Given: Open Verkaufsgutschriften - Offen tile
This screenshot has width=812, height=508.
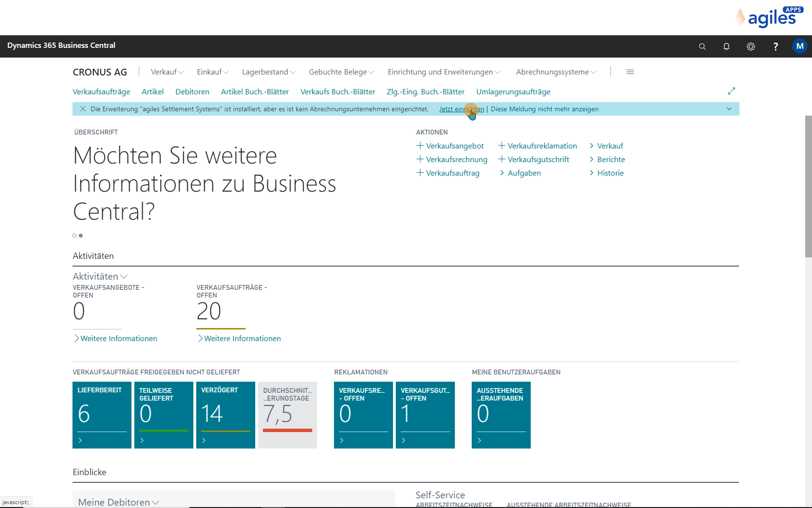Looking at the screenshot, I should point(425,415).
